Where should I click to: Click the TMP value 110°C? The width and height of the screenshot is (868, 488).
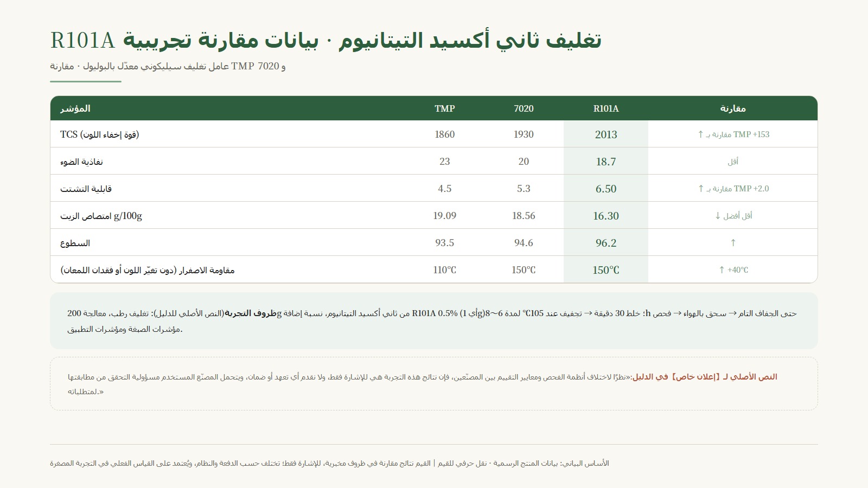click(x=444, y=270)
